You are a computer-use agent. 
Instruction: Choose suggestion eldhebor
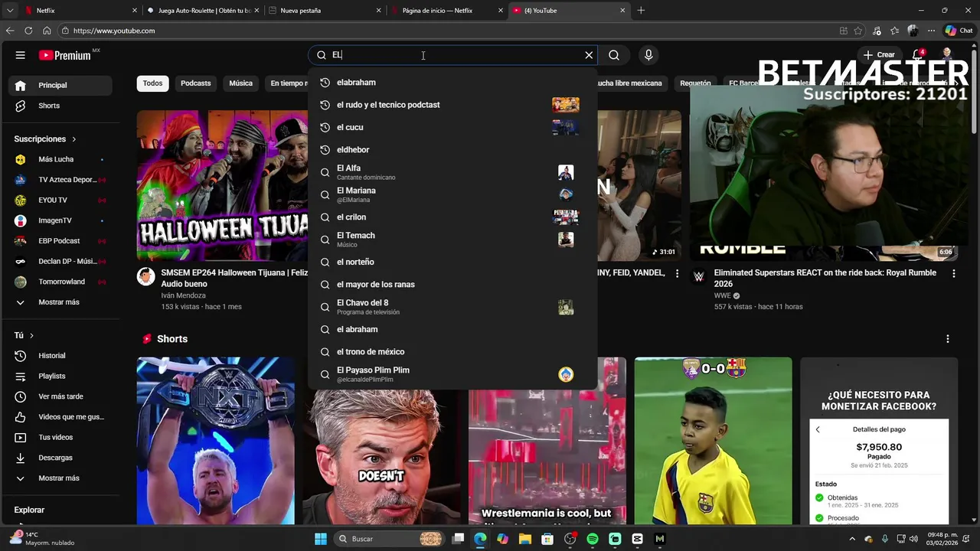[452, 150]
